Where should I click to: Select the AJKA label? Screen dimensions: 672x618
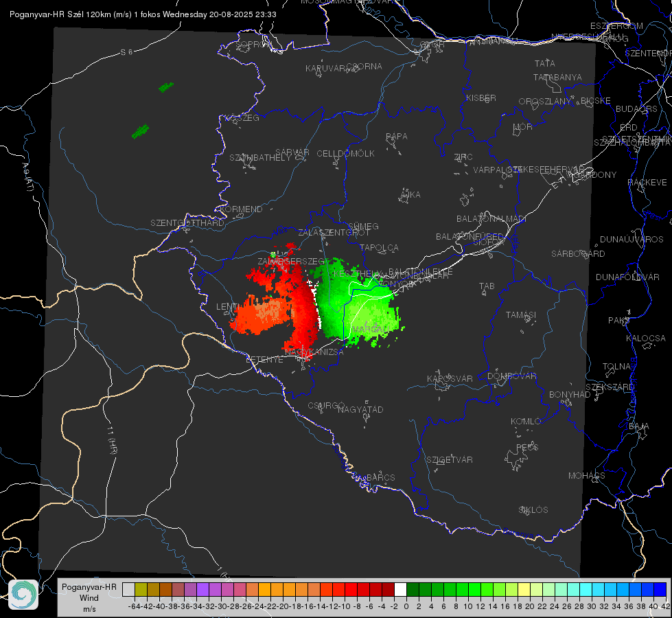[410, 195]
